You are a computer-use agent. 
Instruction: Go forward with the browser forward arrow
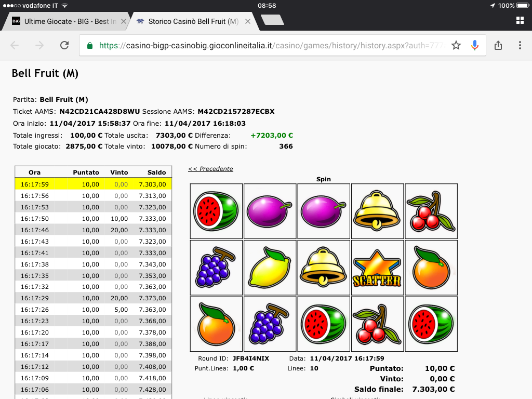39,45
